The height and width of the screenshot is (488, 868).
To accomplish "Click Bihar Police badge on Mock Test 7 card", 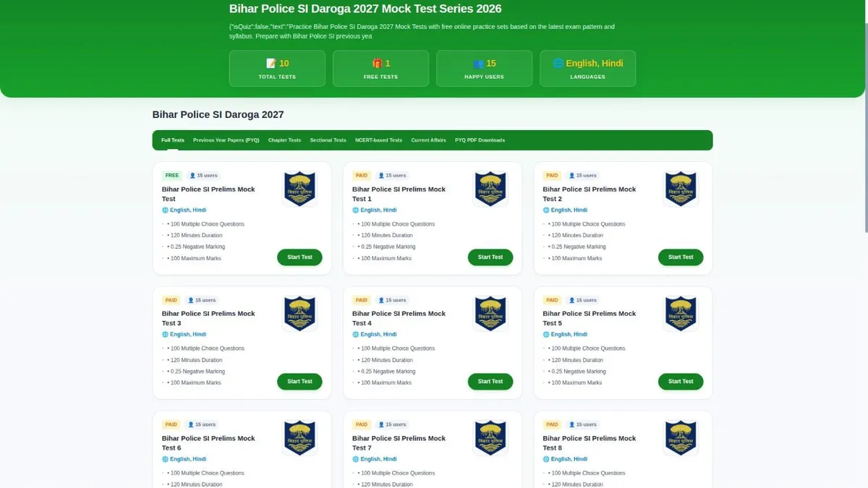I will point(490,437).
